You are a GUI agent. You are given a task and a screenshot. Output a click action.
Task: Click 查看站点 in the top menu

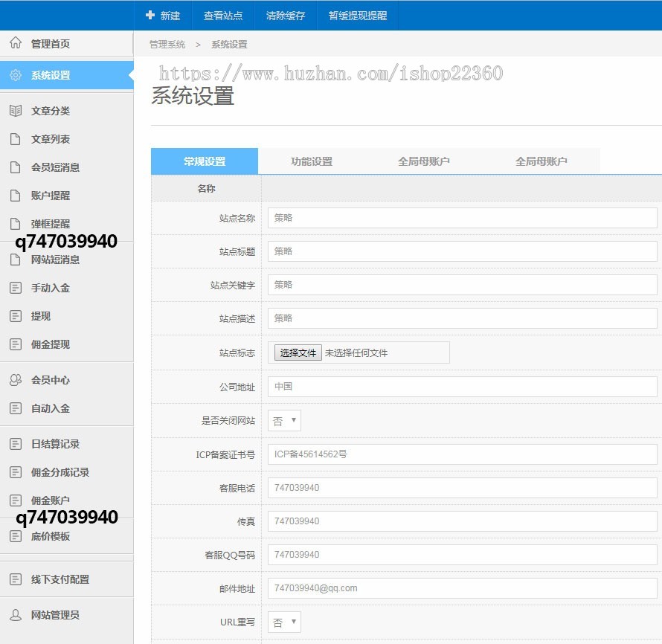click(x=224, y=15)
